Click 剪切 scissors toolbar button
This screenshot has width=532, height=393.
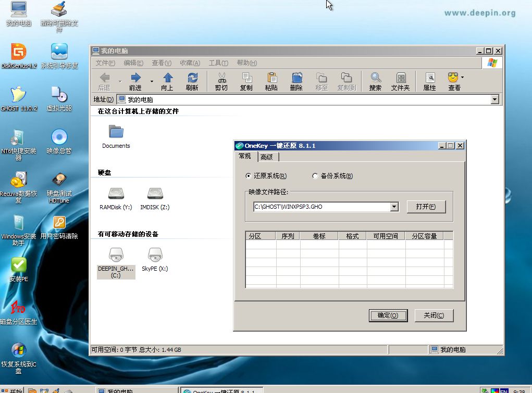(221, 82)
